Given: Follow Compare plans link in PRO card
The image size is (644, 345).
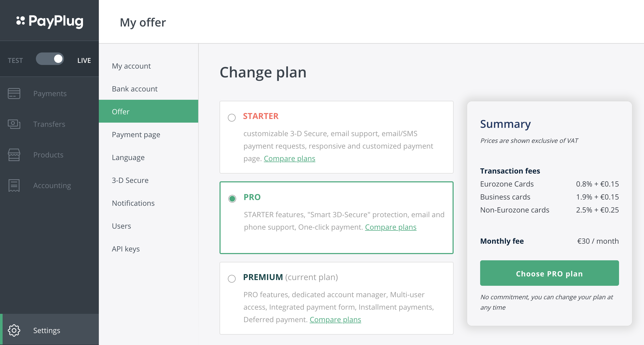Looking at the screenshot, I should coord(391,227).
